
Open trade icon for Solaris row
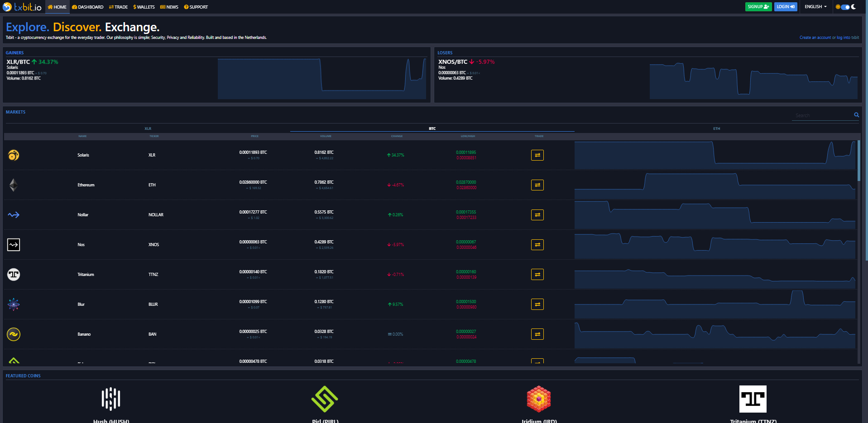pos(537,155)
